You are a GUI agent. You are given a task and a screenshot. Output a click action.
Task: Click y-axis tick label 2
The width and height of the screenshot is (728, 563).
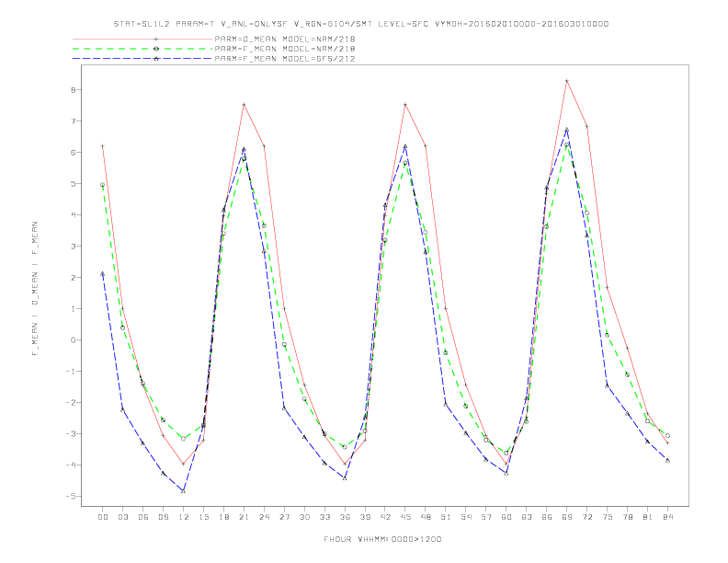click(x=73, y=277)
